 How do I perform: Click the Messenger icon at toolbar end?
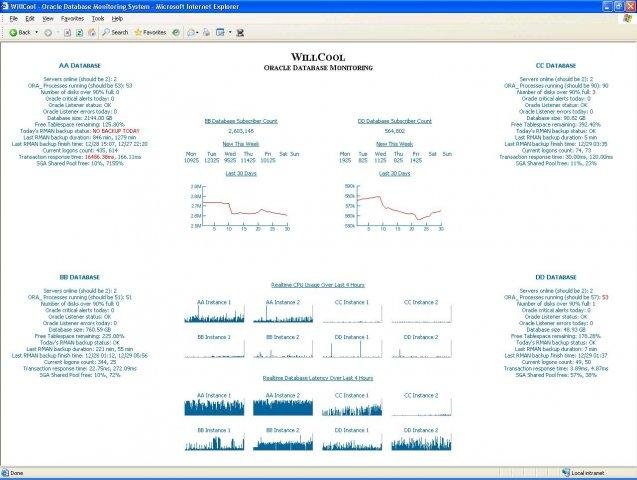[240, 33]
